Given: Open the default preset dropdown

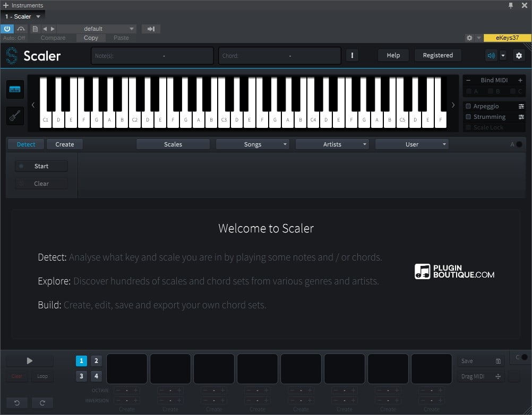Looking at the screenshot, I should click(x=97, y=29).
